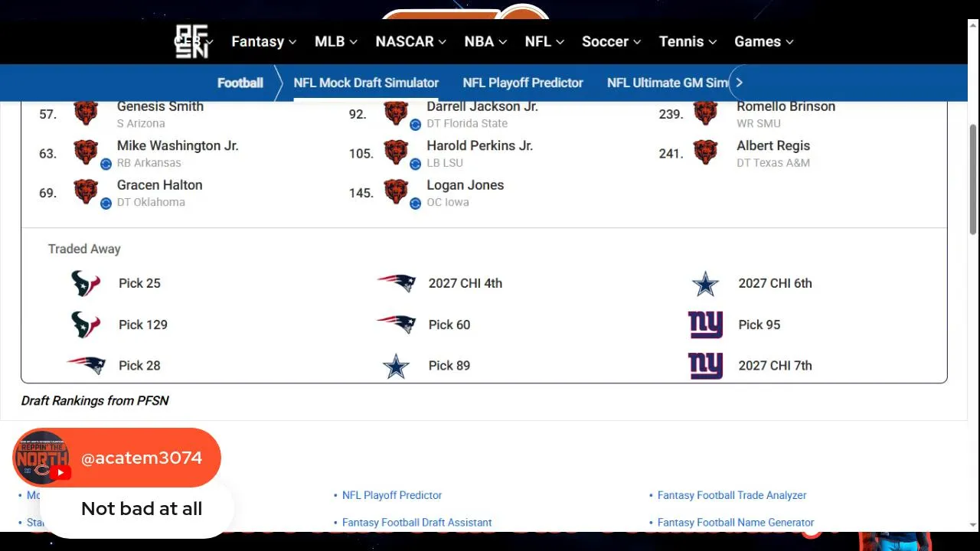Image resolution: width=980 pixels, height=551 pixels.
Task: Expand the NBA menu
Action: click(x=485, y=41)
